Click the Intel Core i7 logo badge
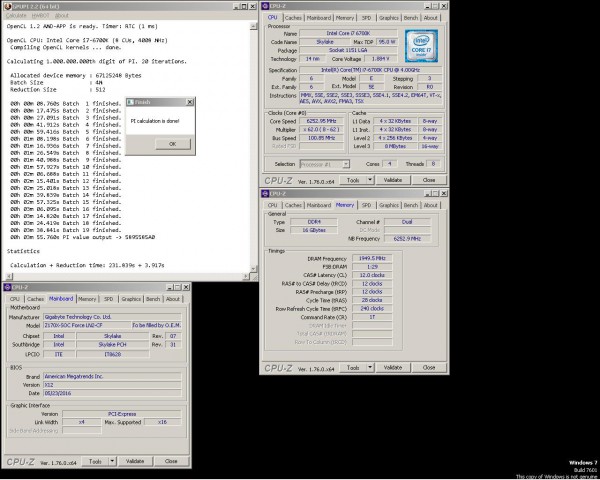 click(421, 46)
